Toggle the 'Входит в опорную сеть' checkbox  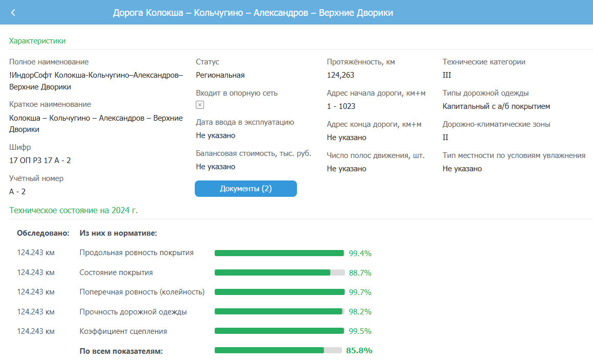200,105
